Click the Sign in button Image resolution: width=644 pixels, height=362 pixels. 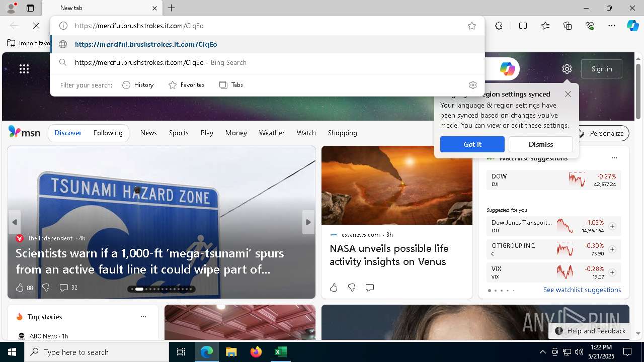point(602,69)
